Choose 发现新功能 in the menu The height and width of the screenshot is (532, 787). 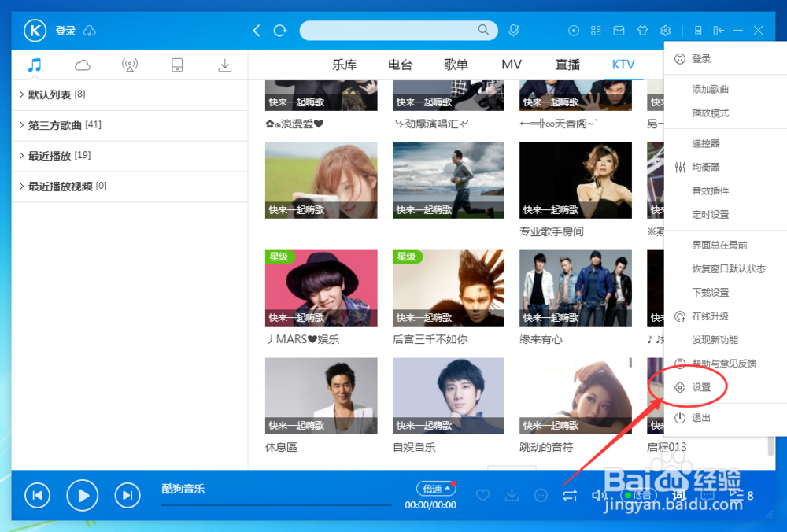(715, 340)
